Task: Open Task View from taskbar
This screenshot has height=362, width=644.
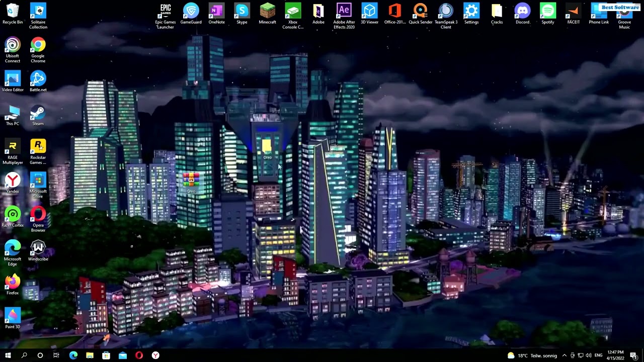Action: 56,355
